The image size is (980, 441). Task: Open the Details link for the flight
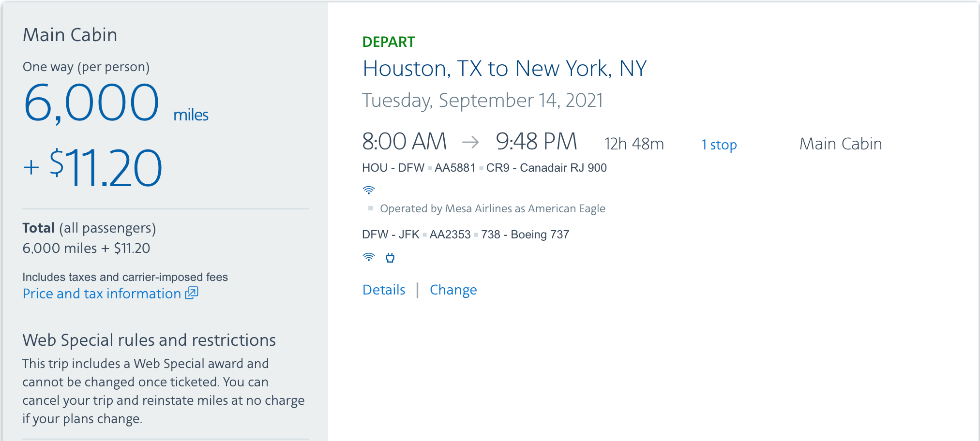(384, 290)
